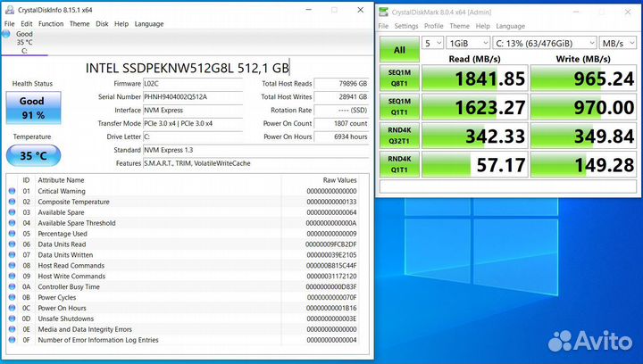Open the Help menu in CrystalDiskInfo

point(121,24)
